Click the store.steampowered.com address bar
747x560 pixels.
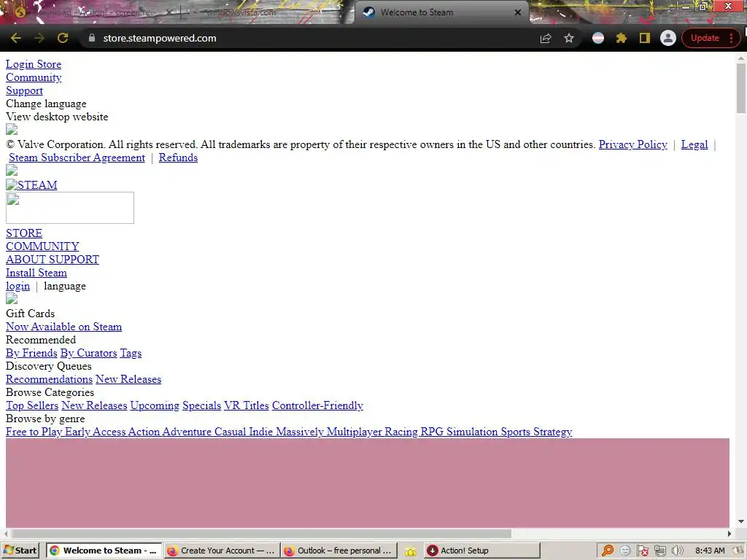314,38
